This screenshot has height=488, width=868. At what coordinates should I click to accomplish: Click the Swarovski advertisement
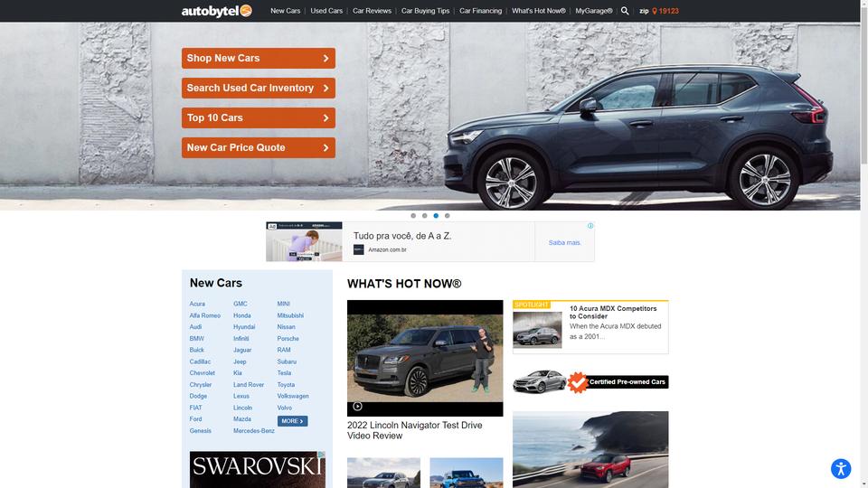(x=258, y=469)
